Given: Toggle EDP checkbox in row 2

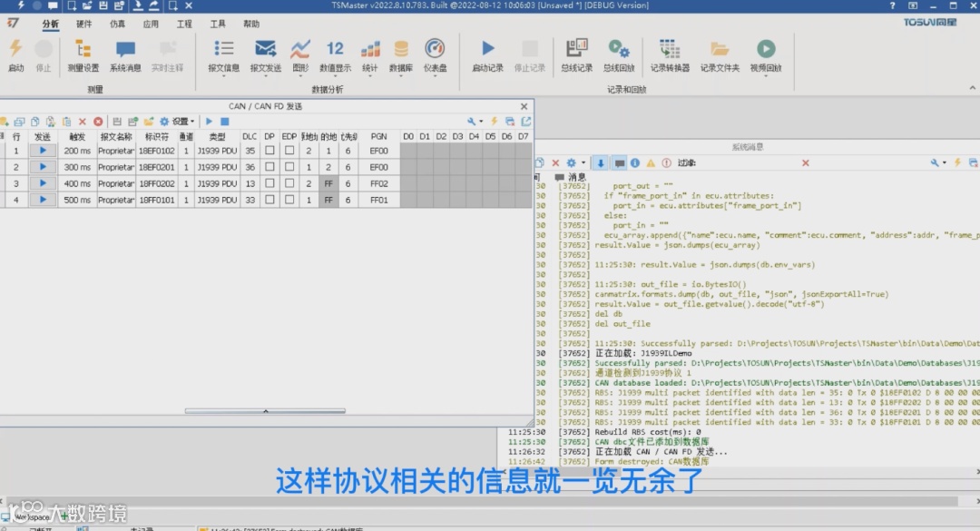Looking at the screenshot, I should click(x=289, y=167).
